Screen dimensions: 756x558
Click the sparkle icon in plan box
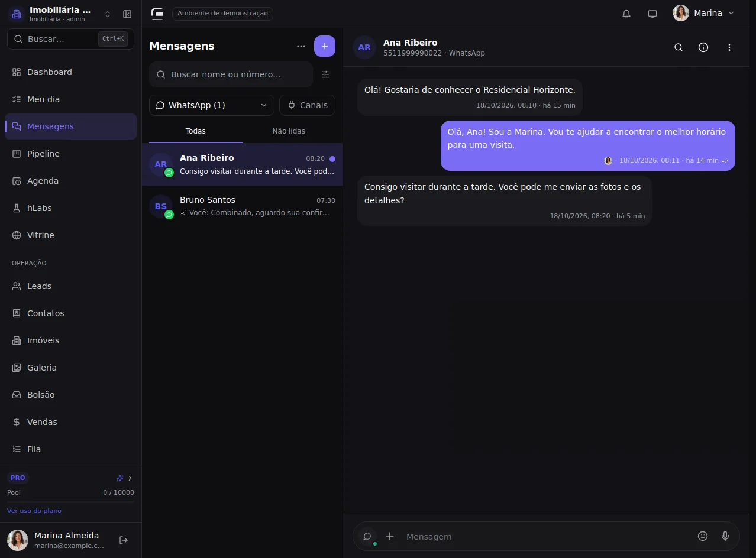[x=120, y=478]
